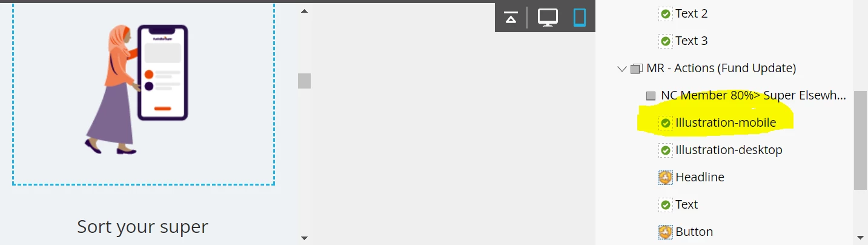Collapse the MR - Actions (Fund Update) group
This screenshot has height=245, width=868.
(621, 69)
